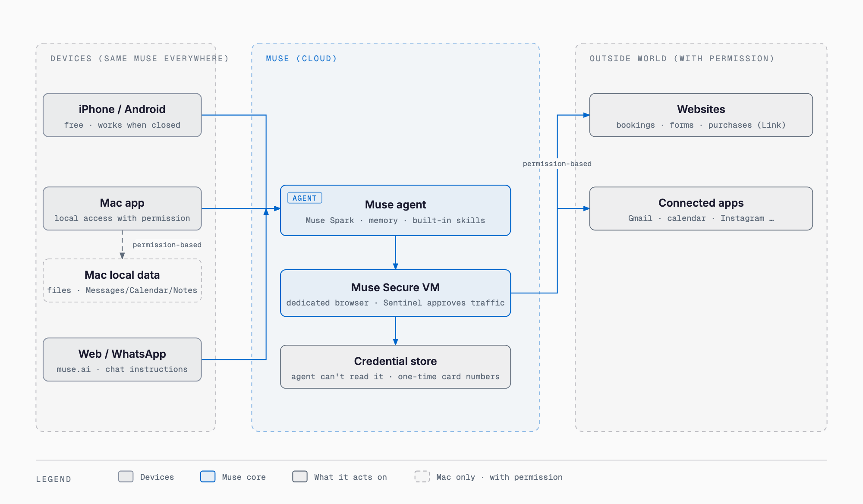Click 'muse.ai · chat instructions' text
This screenshot has width=863, height=504.
(x=122, y=369)
